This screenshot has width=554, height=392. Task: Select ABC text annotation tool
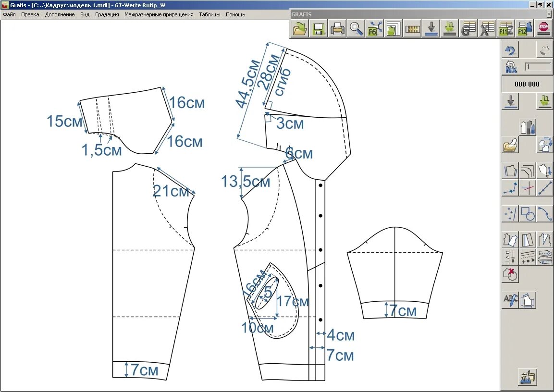[510, 300]
